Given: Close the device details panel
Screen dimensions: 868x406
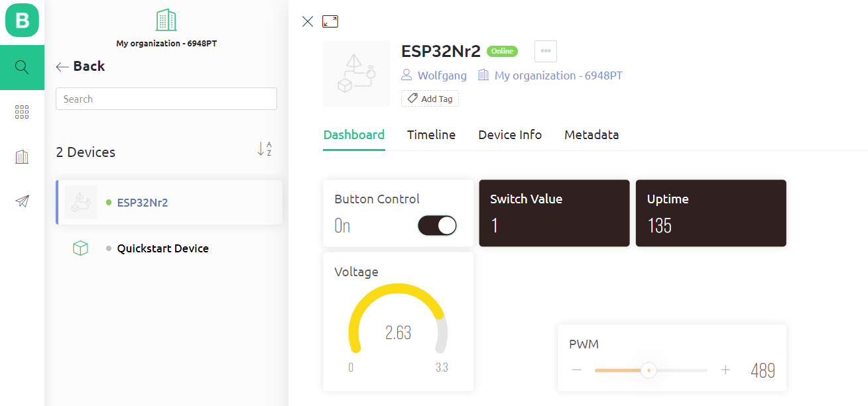Looking at the screenshot, I should coord(308,21).
